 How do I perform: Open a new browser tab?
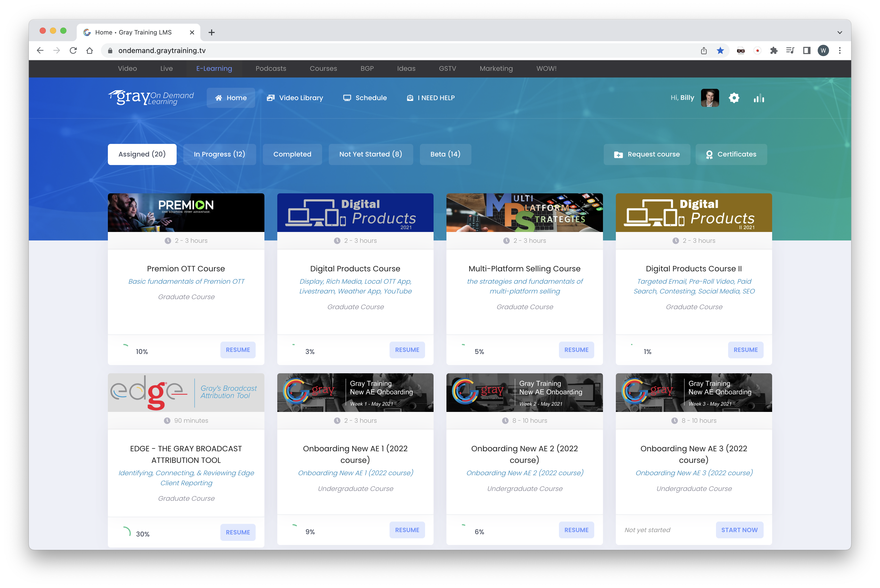click(x=211, y=33)
